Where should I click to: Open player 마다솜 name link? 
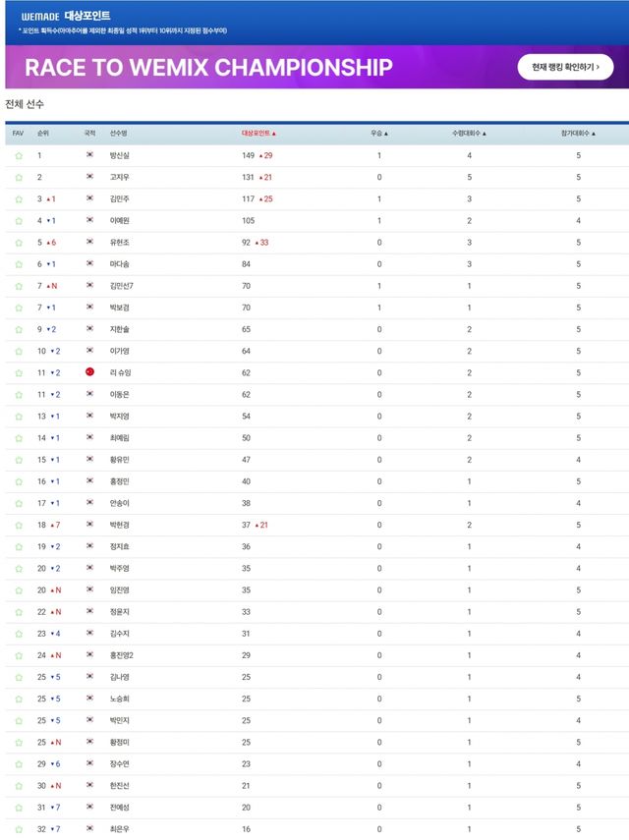[120, 264]
